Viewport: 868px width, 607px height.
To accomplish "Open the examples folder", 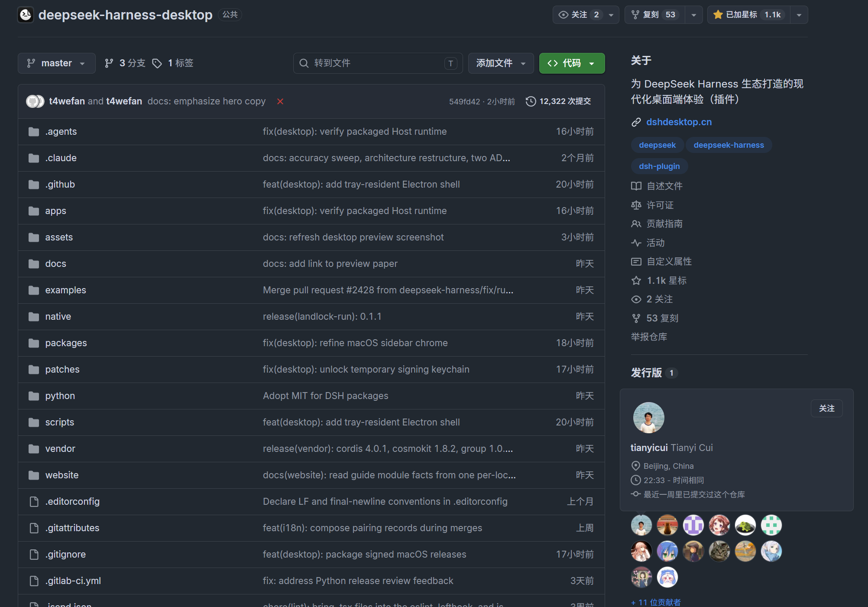I will click(x=66, y=290).
